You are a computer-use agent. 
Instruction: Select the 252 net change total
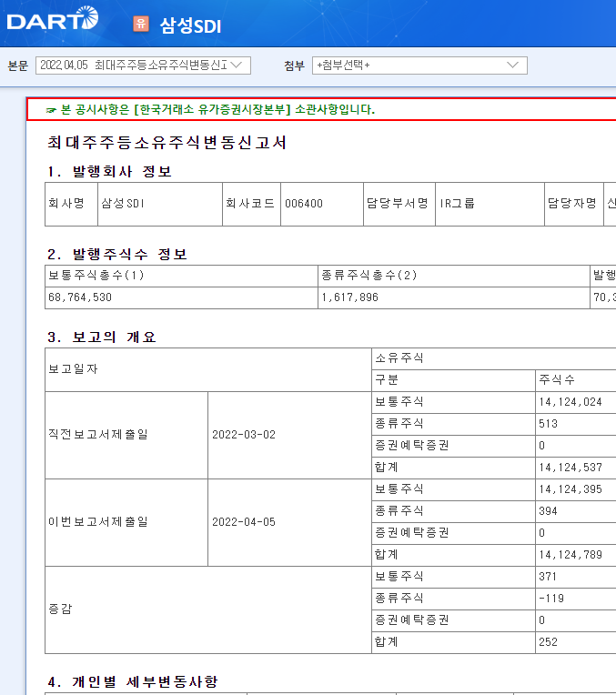tap(576, 642)
